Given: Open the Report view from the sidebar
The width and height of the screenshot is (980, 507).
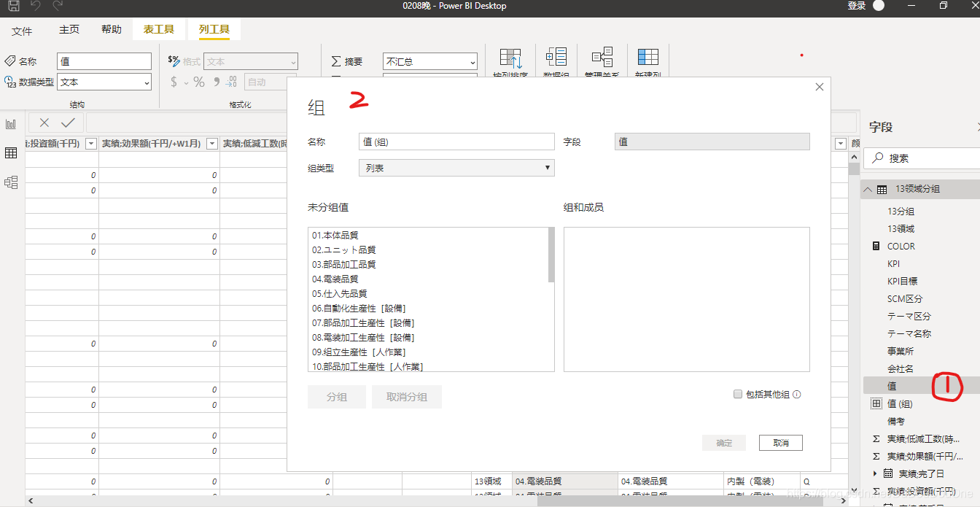Looking at the screenshot, I should click(x=11, y=123).
